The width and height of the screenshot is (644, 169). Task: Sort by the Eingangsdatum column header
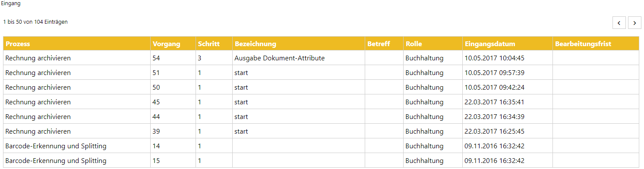[507, 44]
